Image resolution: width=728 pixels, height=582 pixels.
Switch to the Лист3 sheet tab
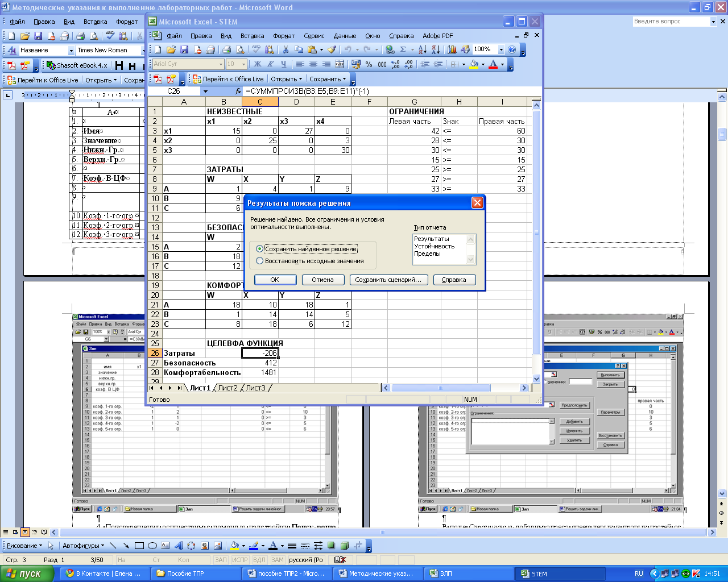(255, 388)
